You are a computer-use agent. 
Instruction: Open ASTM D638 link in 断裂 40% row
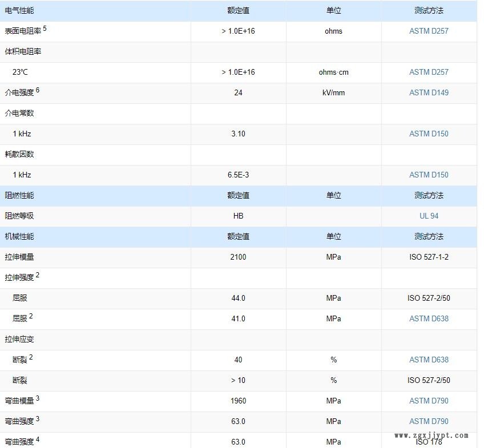click(x=429, y=360)
